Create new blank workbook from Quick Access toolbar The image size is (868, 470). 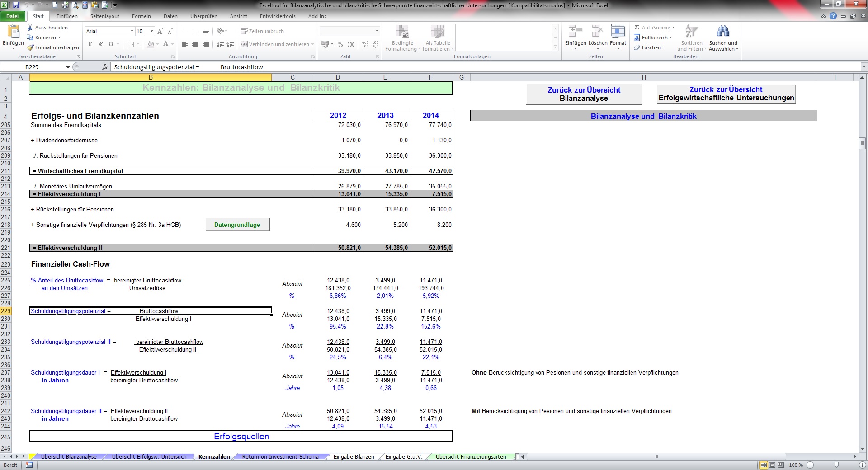pos(55,5)
